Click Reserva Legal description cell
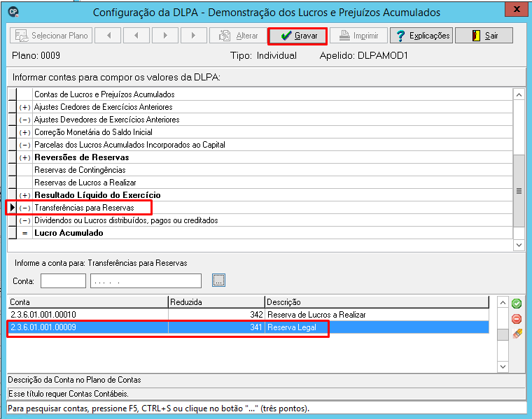Viewport: 532px width, 419px height. pos(377,327)
